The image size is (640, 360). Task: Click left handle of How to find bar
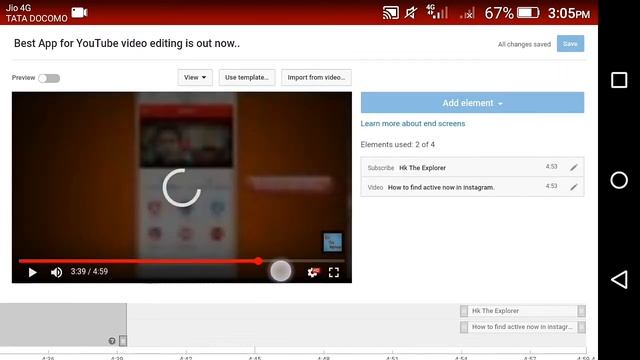click(x=464, y=327)
